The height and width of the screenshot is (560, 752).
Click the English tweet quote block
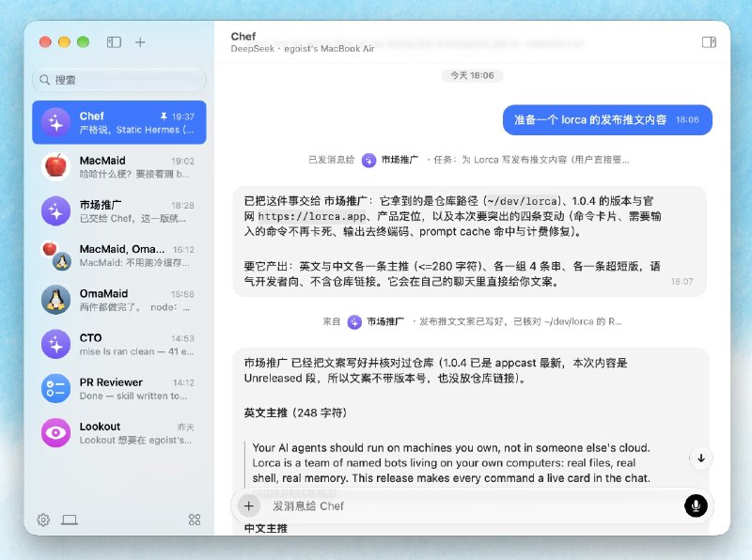click(451, 462)
